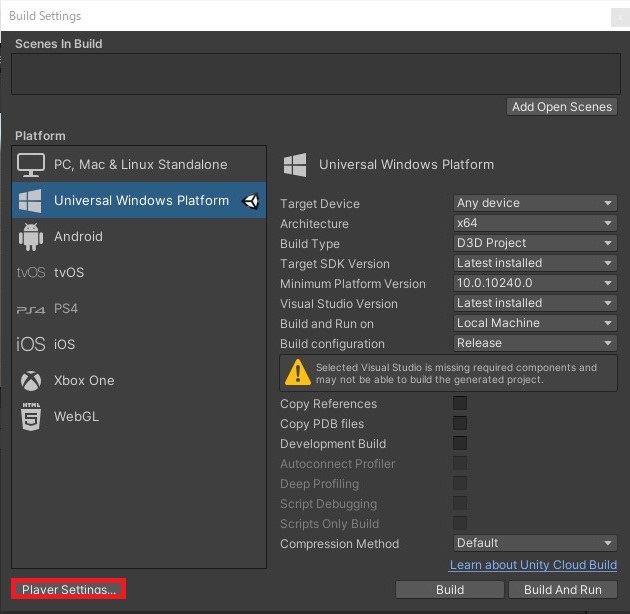Click the Xbox One logo icon
Image resolution: width=630 pixels, height=614 pixels.
point(31,381)
